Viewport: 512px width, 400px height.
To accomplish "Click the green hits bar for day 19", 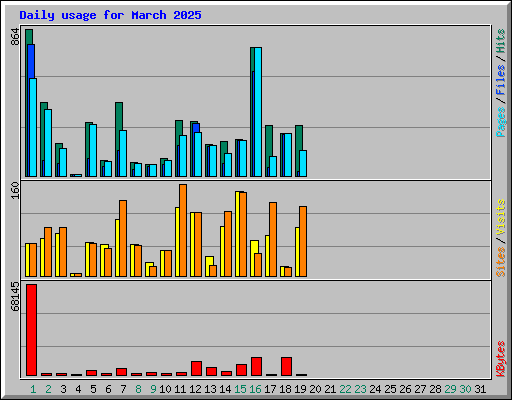I will tap(299, 137).
